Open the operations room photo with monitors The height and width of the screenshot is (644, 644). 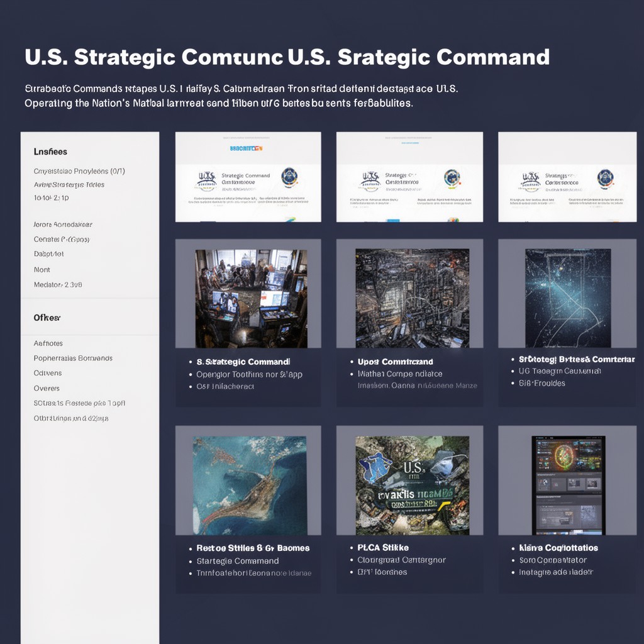coord(251,299)
